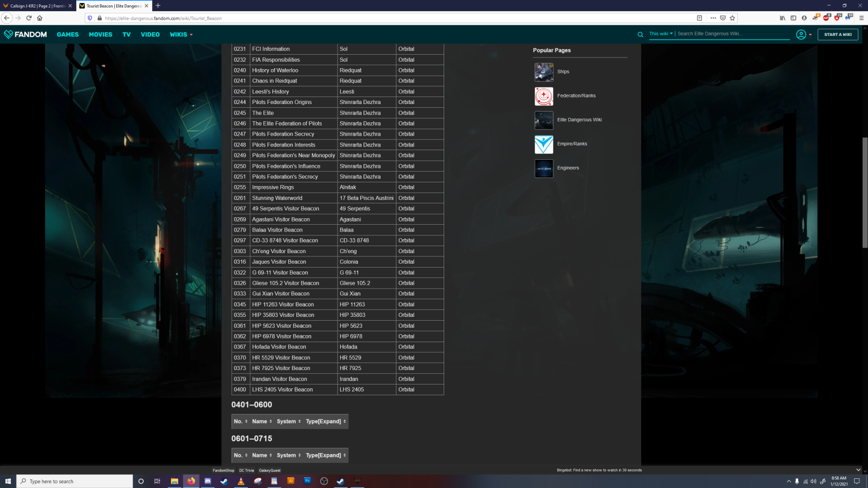Click the DC Trivia footer link
This screenshot has width=868, height=488.
pos(246,470)
